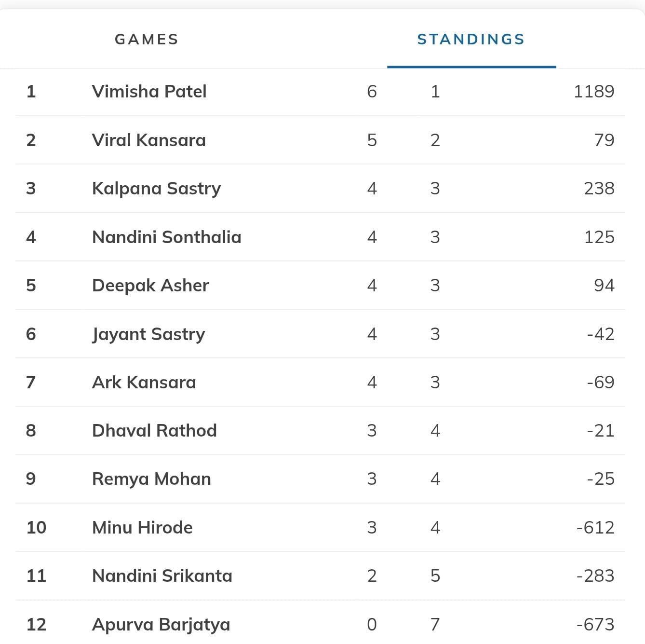Open Minu Hirode's standings entry
This screenshot has height=644, width=645.
coord(142,527)
